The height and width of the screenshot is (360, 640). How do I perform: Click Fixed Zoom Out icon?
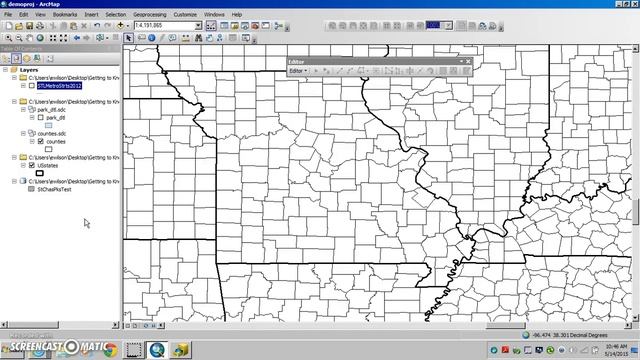(x=63, y=38)
